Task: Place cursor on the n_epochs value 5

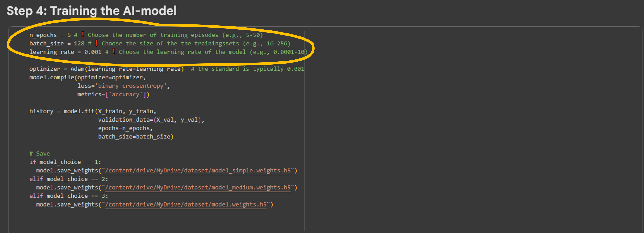Action: pos(69,35)
